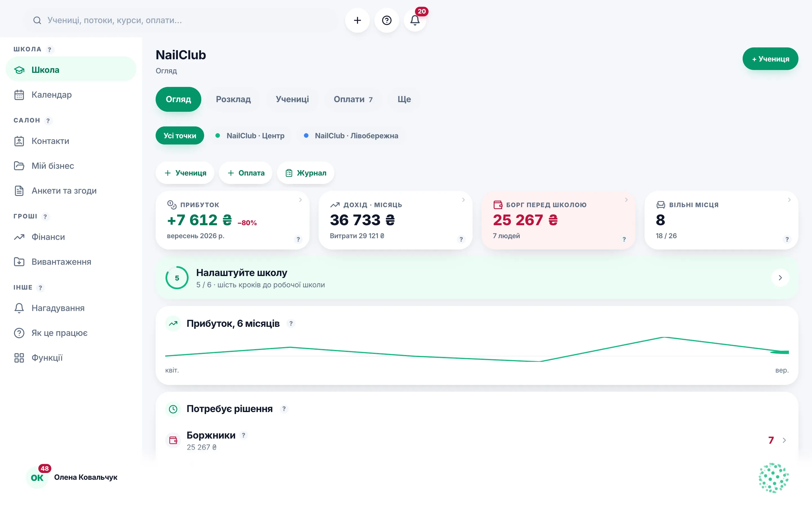
Task: Click help icon next to ГРОШІ heading
Action: click(45, 217)
